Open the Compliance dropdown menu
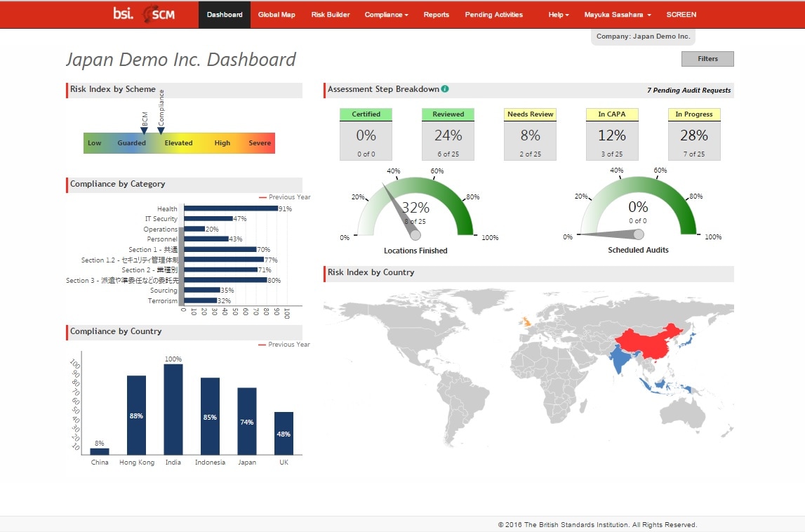This screenshot has width=805, height=532. point(386,13)
